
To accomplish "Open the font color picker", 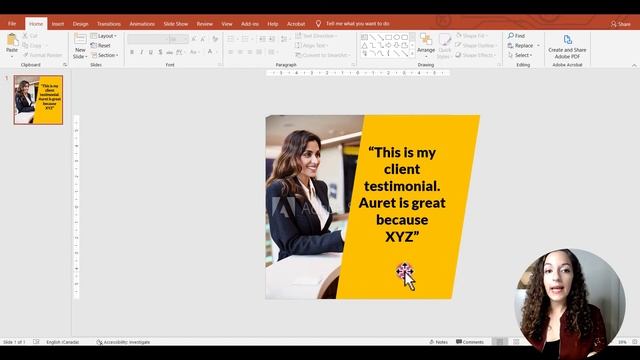I will pos(210,52).
